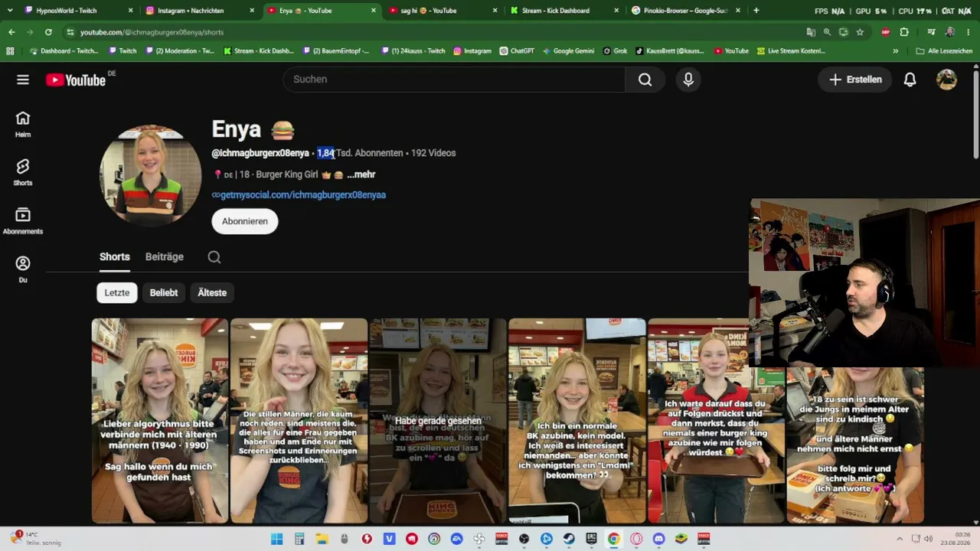Open the tab search dropdown arrow
Viewport: 980px width, 551px height.
coord(9,11)
